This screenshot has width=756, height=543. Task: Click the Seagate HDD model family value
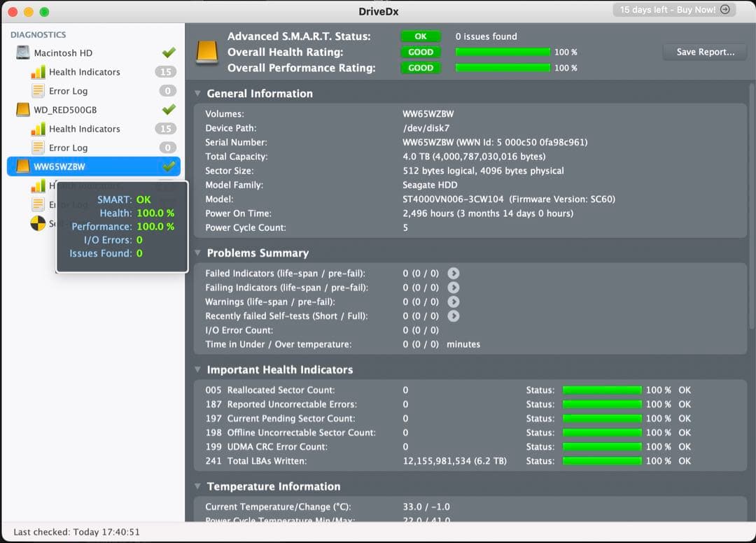430,185
